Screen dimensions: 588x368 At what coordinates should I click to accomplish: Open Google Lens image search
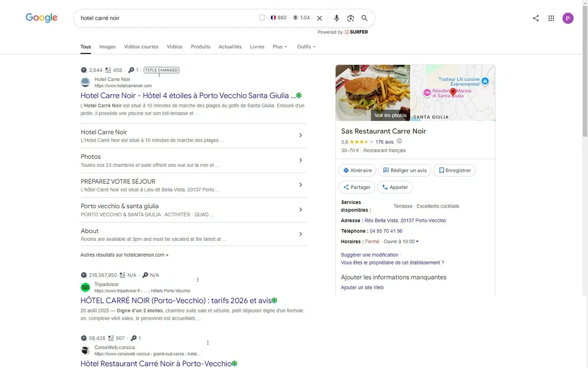click(350, 18)
